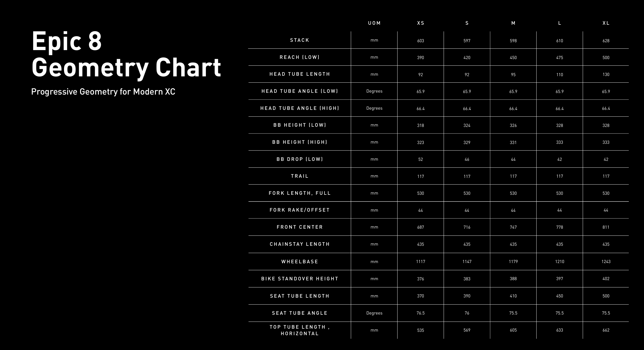Click the HEAD TUBE ANGLE (HIGH) row label
Screen dimensions: 644x350
point(300,108)
